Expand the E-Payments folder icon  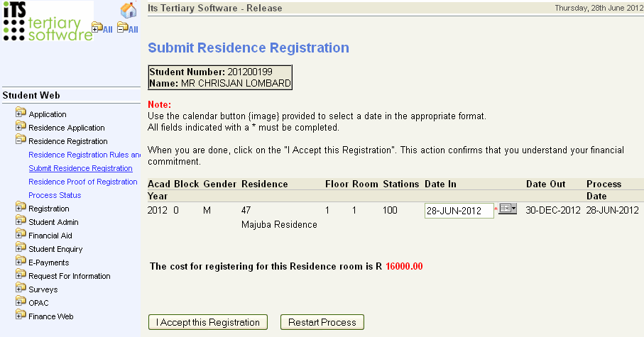[x=21, y=261]
